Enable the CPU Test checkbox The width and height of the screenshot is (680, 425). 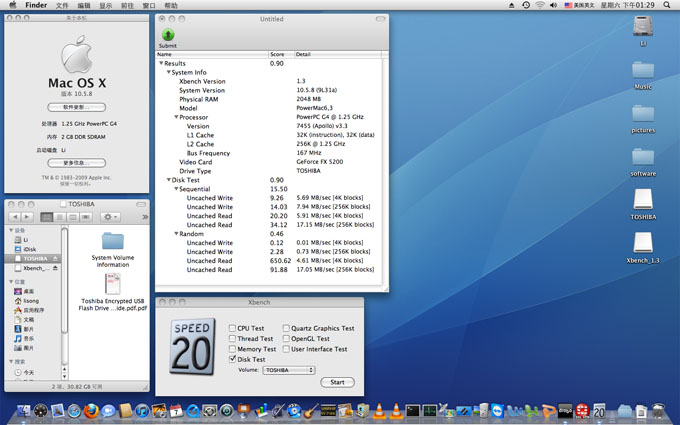(232, 328)
